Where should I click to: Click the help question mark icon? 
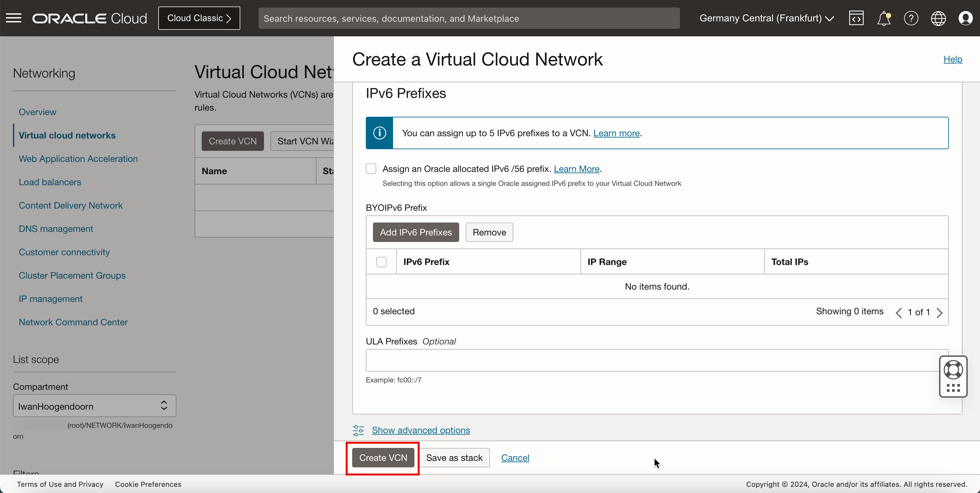tap(910, 18)
